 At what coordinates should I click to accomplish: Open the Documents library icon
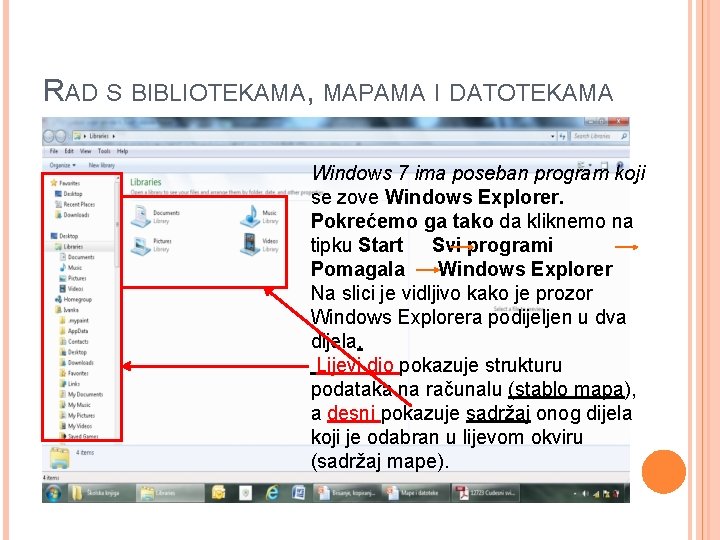point(141,216)
